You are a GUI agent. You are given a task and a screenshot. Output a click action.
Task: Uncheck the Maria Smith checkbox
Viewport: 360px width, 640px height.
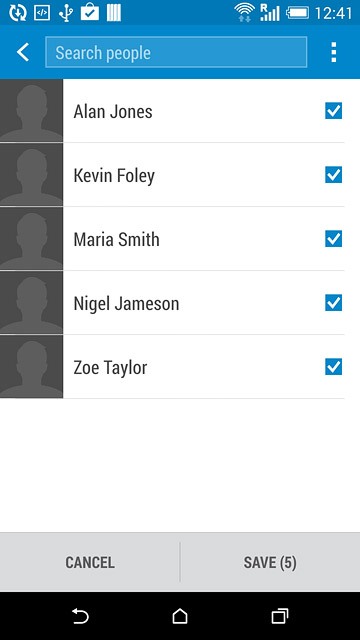tap(333, 239)
